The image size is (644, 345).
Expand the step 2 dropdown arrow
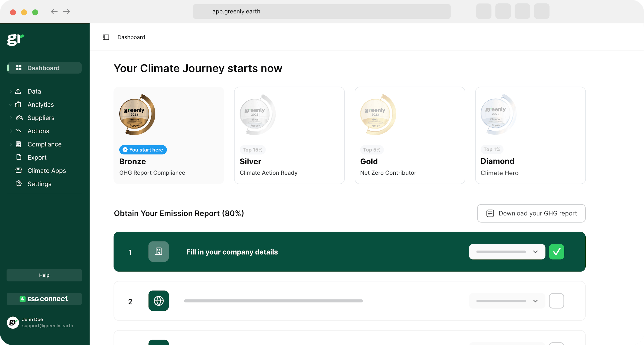[x=535, y=301]
